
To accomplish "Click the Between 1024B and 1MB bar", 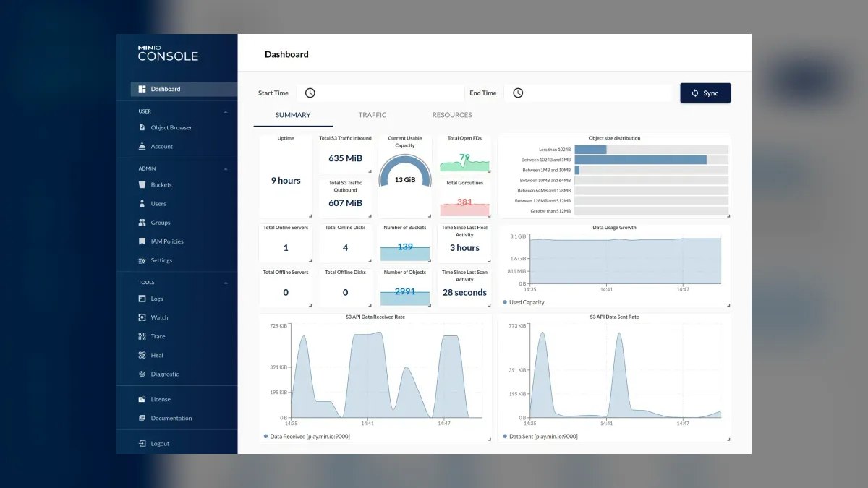I will (641, 160).
